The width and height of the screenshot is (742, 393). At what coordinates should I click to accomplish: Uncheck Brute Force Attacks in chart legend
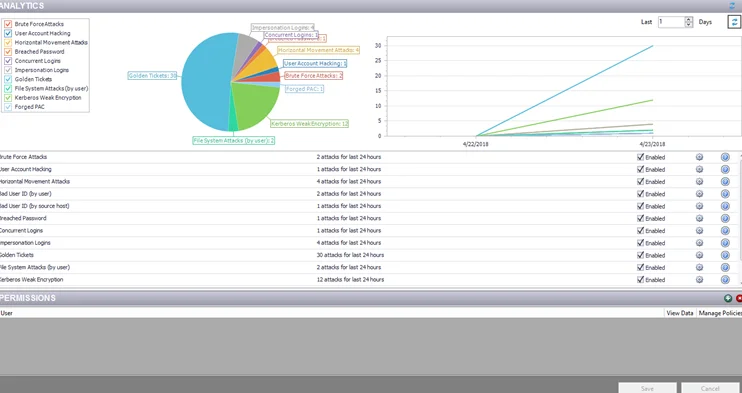pos(8,24)
